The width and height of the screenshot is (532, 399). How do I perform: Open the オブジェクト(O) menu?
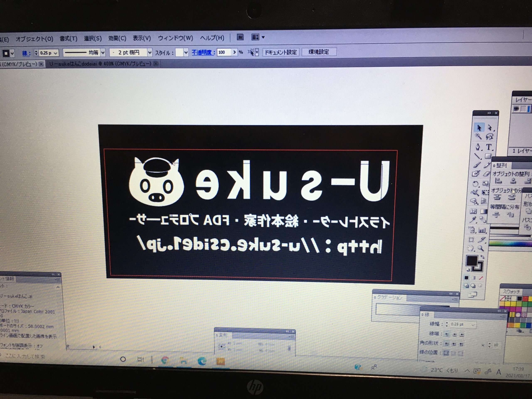pyautogui.click(x=34, y=39)
